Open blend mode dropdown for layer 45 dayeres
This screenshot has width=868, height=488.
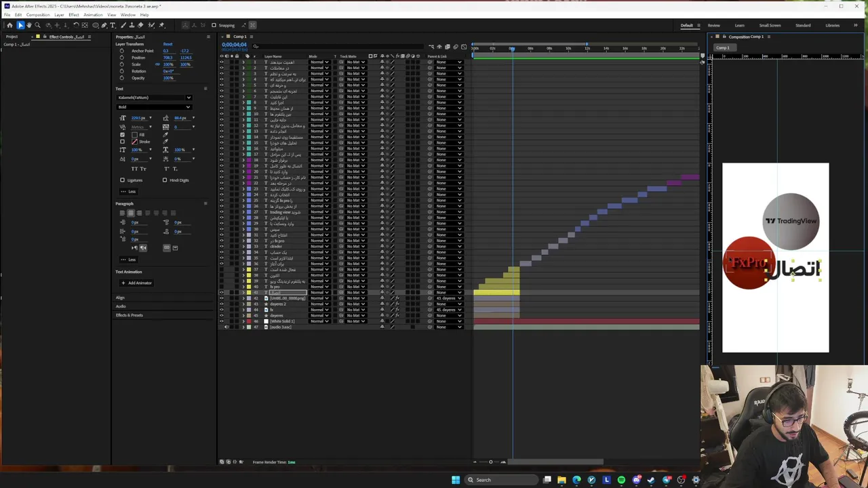coord(319,316)
